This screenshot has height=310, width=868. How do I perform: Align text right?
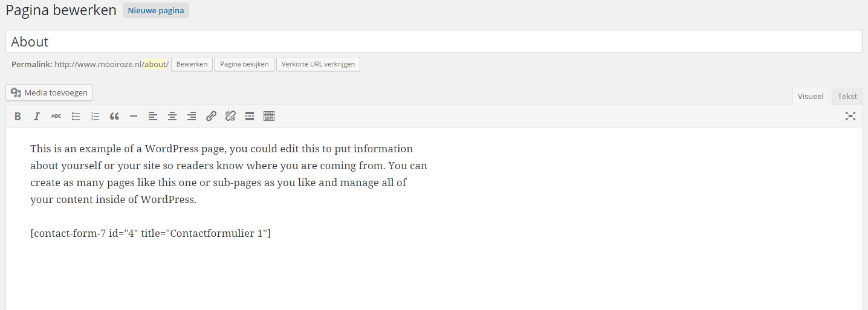[192, 116]
